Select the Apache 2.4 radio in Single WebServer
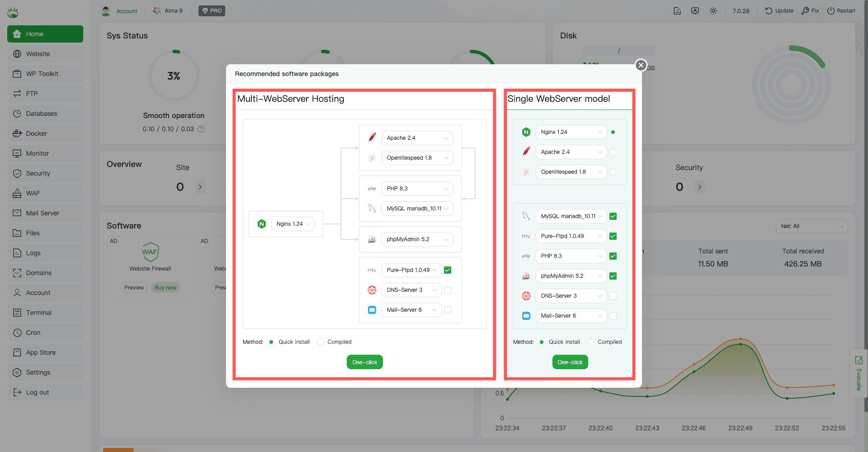Viewport: 868px width, 452px height. pos(613,152)
